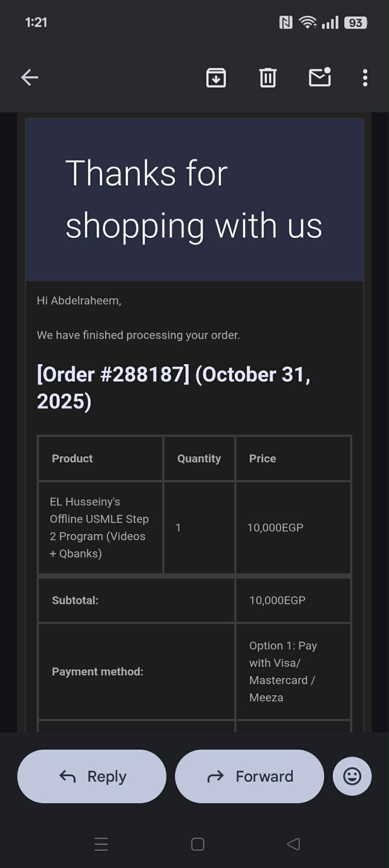389x868 pixels.
Task: Reply to the order email
Action: [x=92, y=776]
